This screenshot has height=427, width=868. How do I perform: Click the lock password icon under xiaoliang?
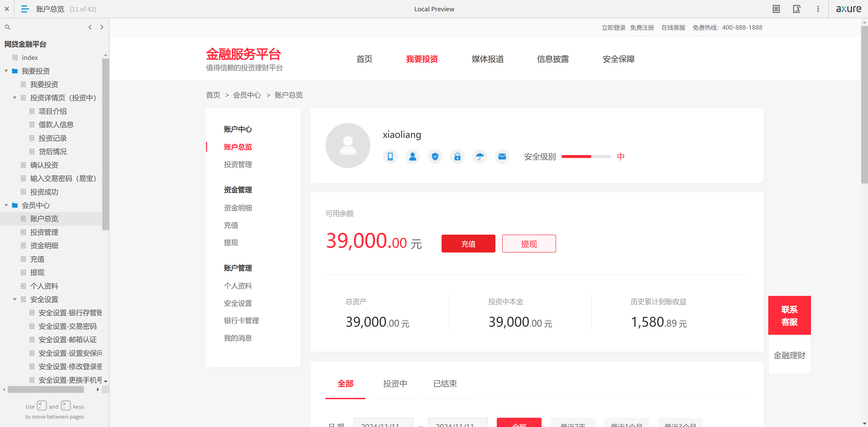coord(457,157)
